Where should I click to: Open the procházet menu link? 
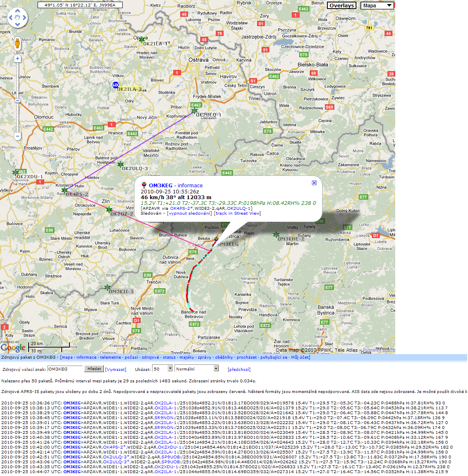coord(246,357)
